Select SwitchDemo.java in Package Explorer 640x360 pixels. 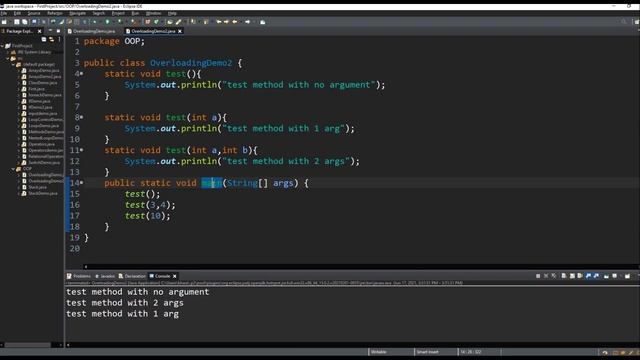click(x=44, y=162)
